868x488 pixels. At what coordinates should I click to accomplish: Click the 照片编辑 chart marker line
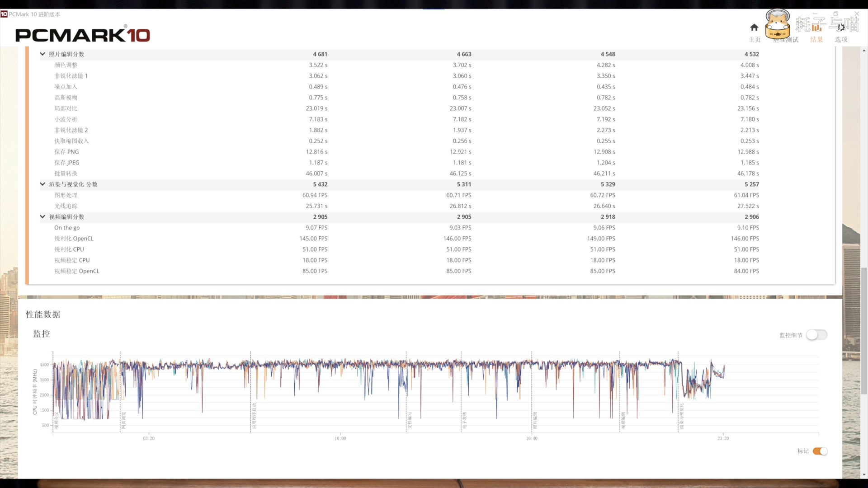(532, 392)
